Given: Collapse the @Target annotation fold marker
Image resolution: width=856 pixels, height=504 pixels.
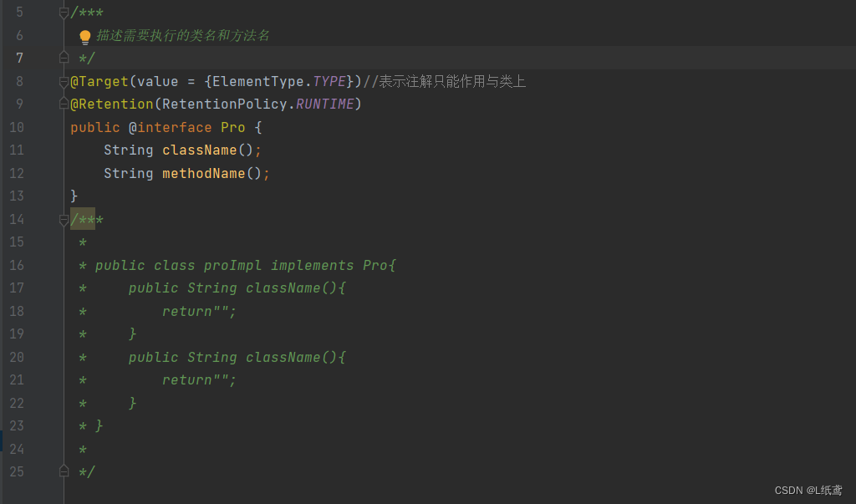Looking at the screenshot, I should point(64,81).
